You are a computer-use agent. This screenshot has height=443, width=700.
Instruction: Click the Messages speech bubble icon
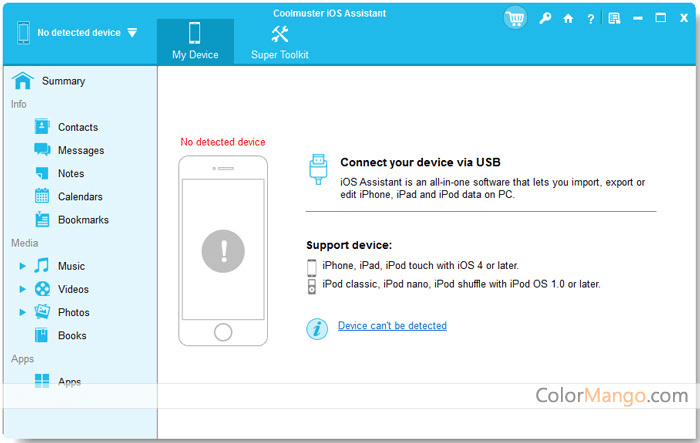pyautogui.click(x=42, y=150)
